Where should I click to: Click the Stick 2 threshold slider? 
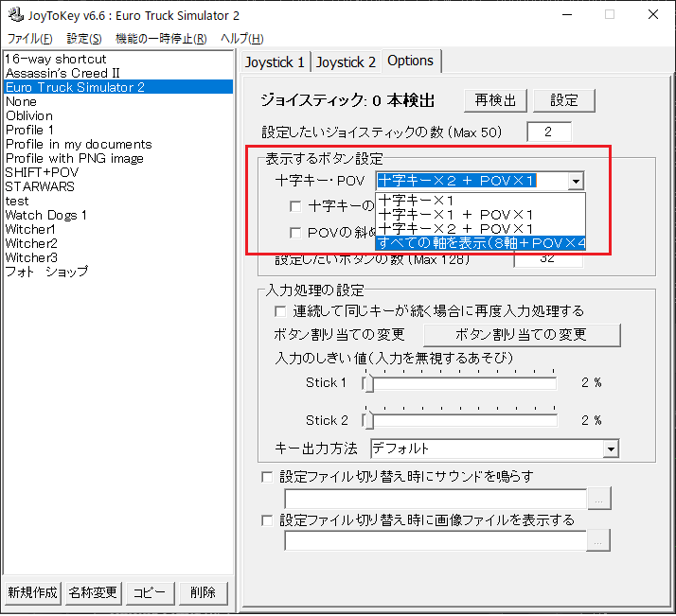coord(459,420)
